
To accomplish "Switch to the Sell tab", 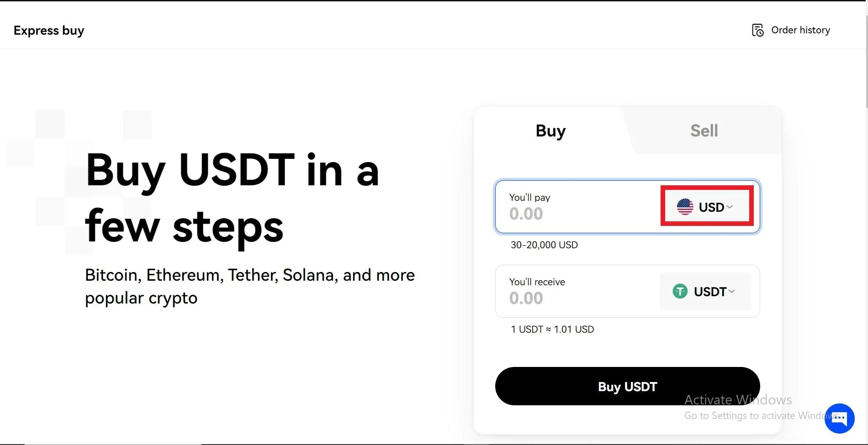I will click(x=704, y=131).
